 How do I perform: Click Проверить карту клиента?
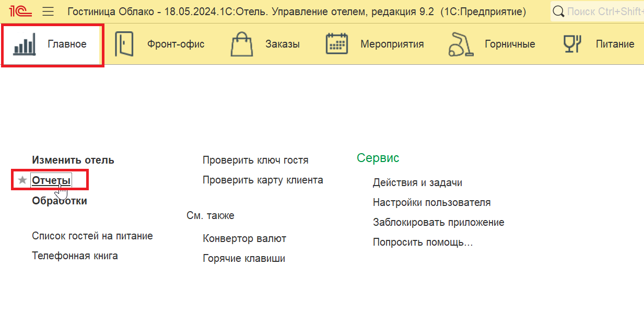click(x=263, y=180)
